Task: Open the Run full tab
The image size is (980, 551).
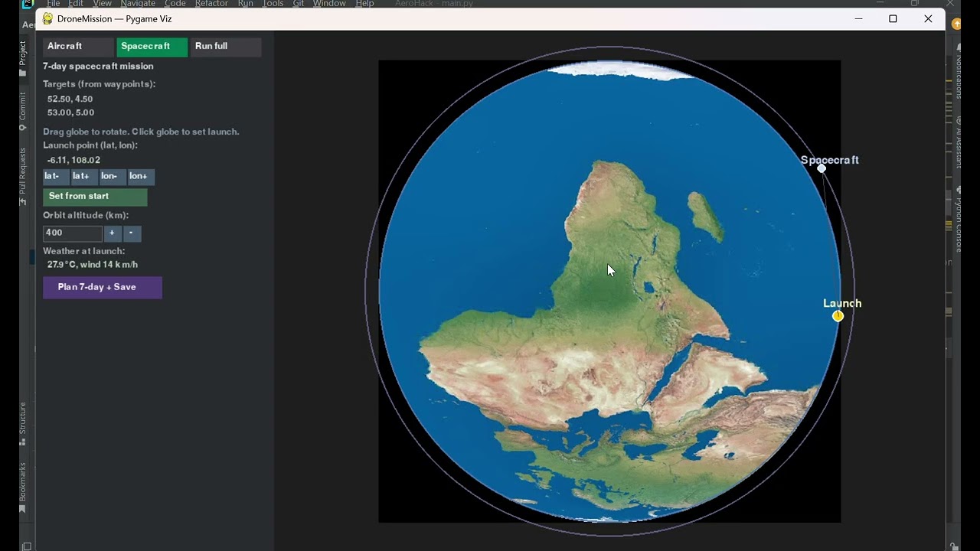Action: click(225, 47)
